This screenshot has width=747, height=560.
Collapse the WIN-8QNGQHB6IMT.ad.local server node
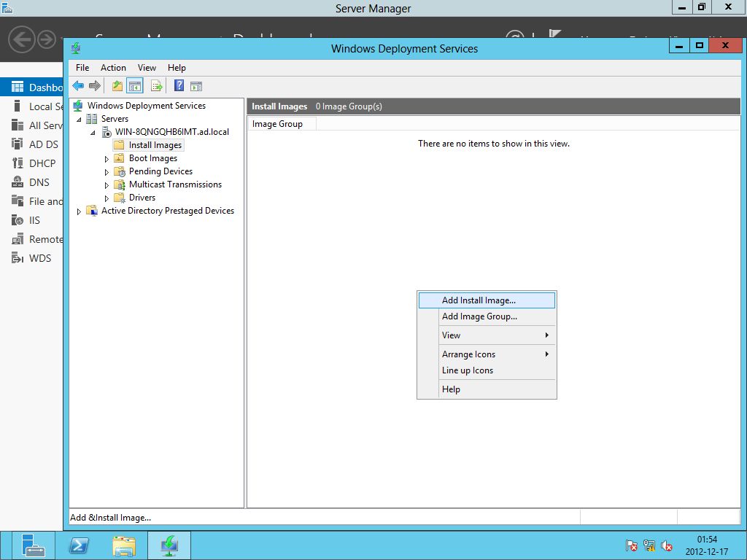pyautogui.click(x=93, y=133)
